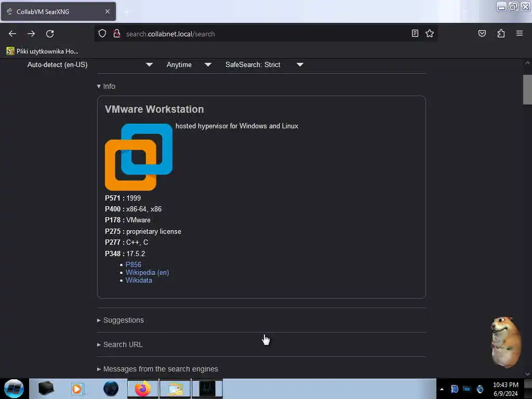Viewport: 532px width, 399px height.
Task: Open the dark globe taskbar icon
Action: pos(111,389)
